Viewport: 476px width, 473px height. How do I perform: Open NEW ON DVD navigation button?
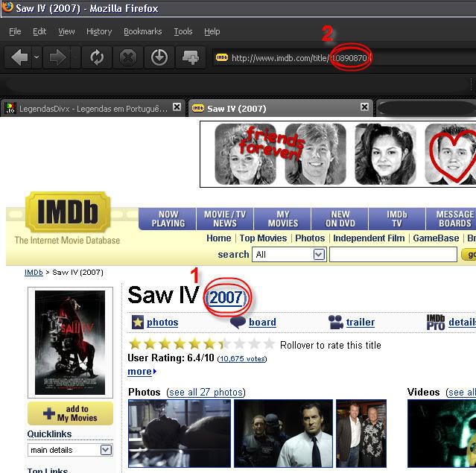tap(340, 219)
